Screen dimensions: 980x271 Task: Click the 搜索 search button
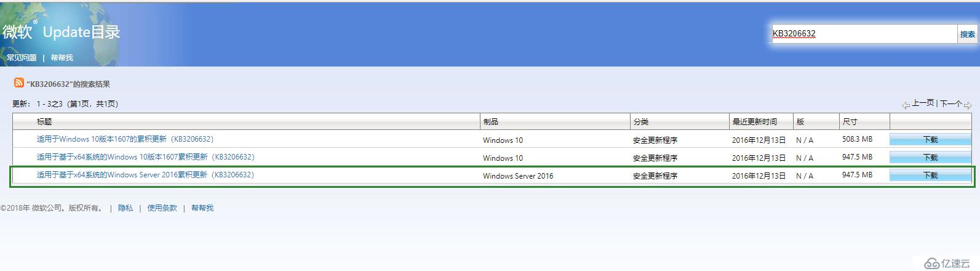tap(968, 34)
